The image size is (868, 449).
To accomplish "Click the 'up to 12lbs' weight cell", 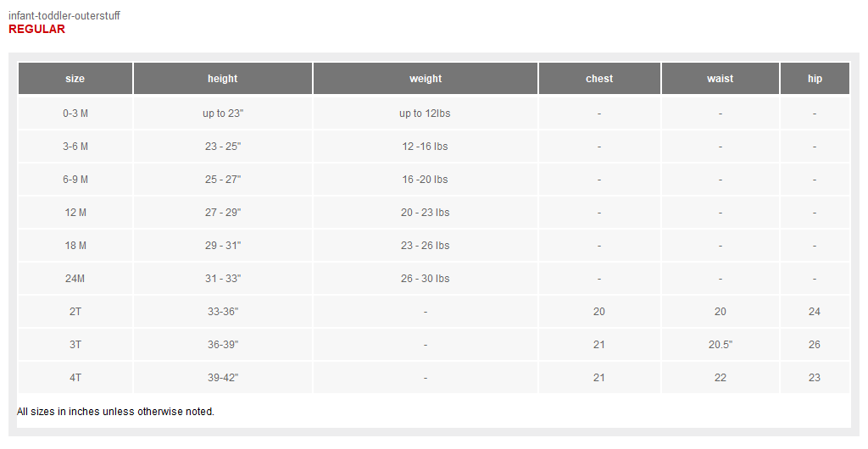I will click(x=426, y=114).
